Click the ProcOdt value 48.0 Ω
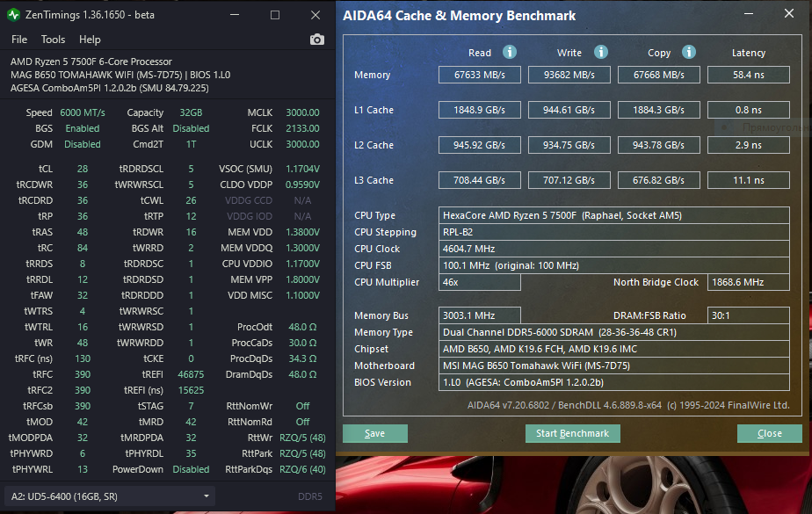Screen dimensions: 812x514 tap(302, 327)
